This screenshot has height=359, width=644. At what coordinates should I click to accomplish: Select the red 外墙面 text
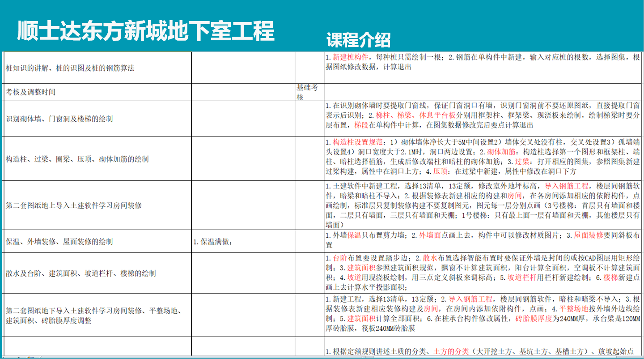tap(430, 235)
